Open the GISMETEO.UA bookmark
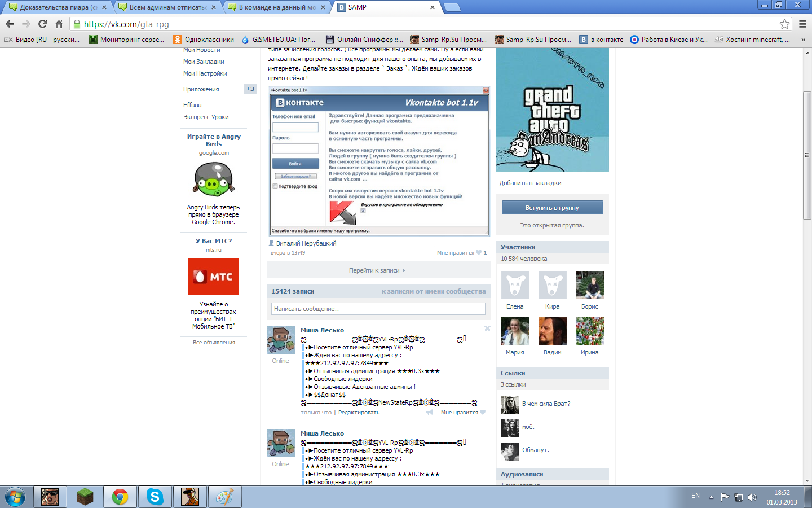812x508 pixels. [x=279, y=40]
